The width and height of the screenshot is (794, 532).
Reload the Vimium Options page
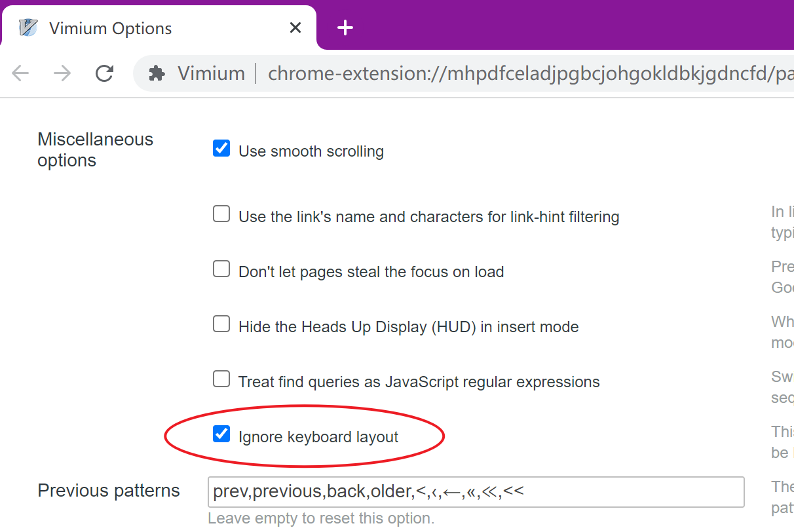click(x=104, y=73)
